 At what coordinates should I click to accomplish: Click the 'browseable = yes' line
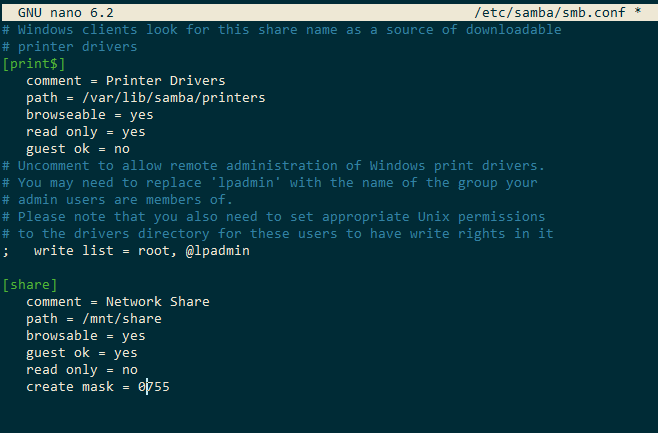pyautogui.click(x=90, y=115)
